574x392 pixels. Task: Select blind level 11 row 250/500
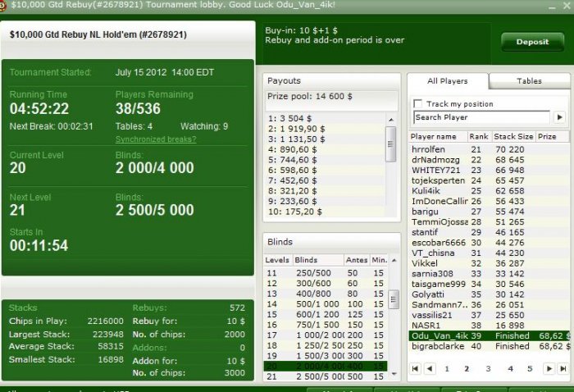click(326, 273)
